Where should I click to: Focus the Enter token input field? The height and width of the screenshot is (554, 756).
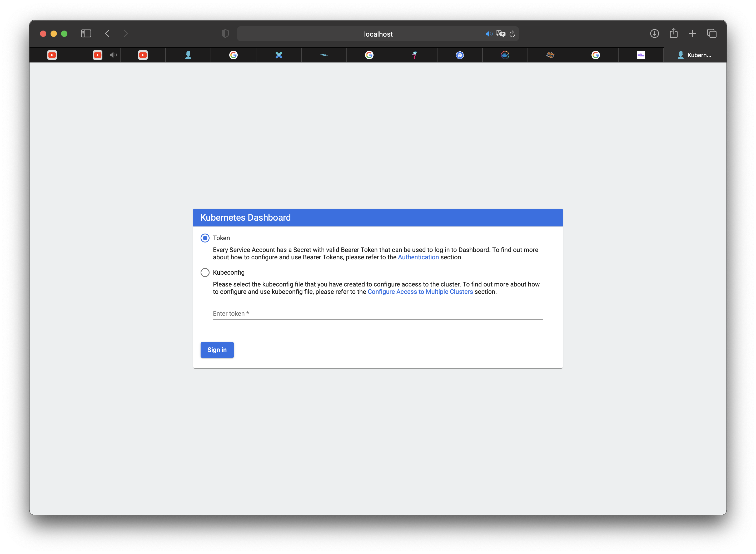[377, 314]
